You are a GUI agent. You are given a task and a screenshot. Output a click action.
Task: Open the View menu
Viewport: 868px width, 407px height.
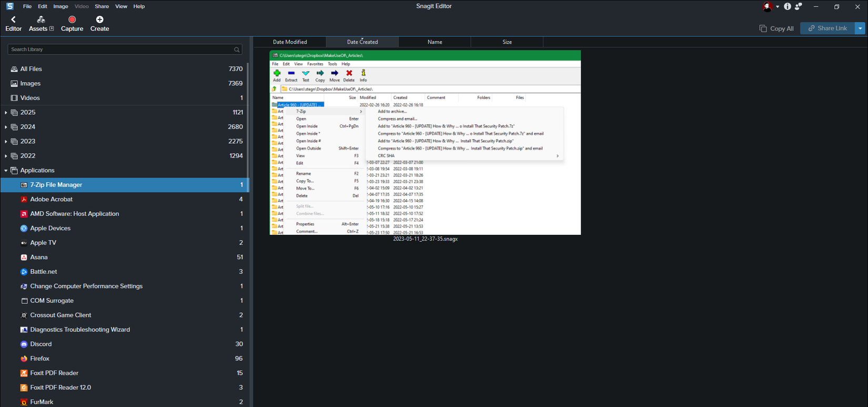coord(121,6)
